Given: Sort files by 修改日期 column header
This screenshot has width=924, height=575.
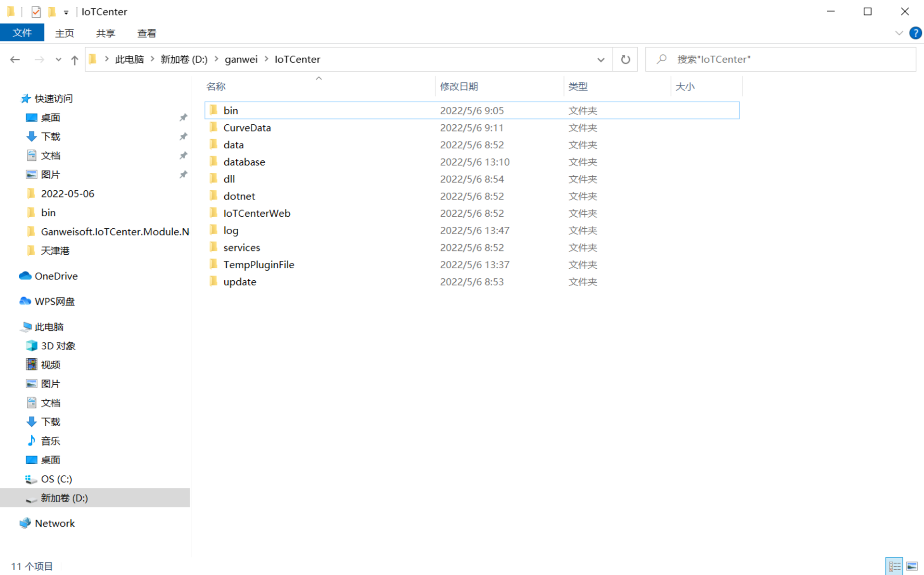Looking at the screenshot, I should coord(459,87).
